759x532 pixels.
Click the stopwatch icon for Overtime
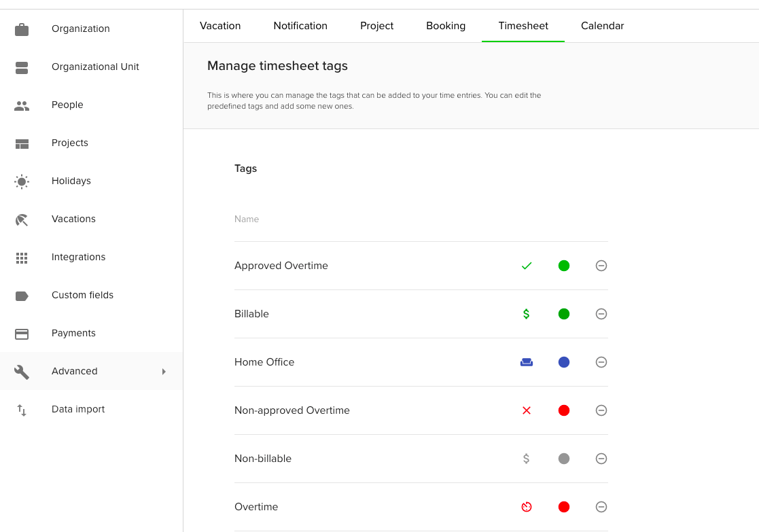527,507
